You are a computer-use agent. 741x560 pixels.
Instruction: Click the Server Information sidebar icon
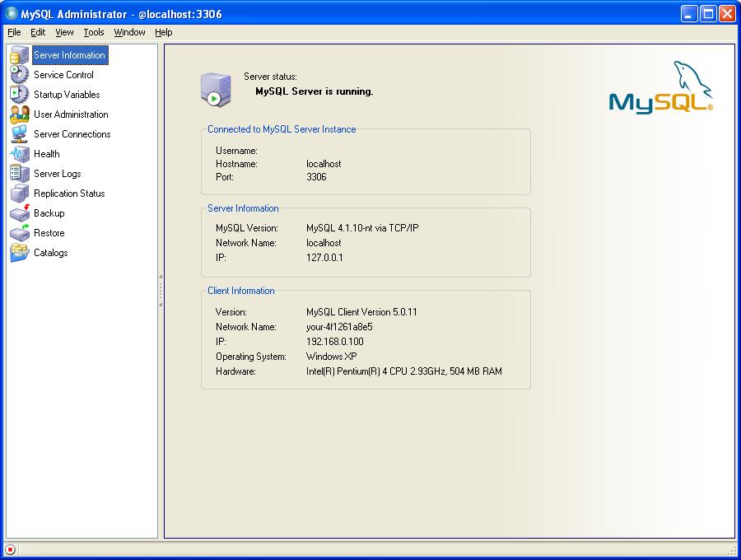[x=20, y=55]
